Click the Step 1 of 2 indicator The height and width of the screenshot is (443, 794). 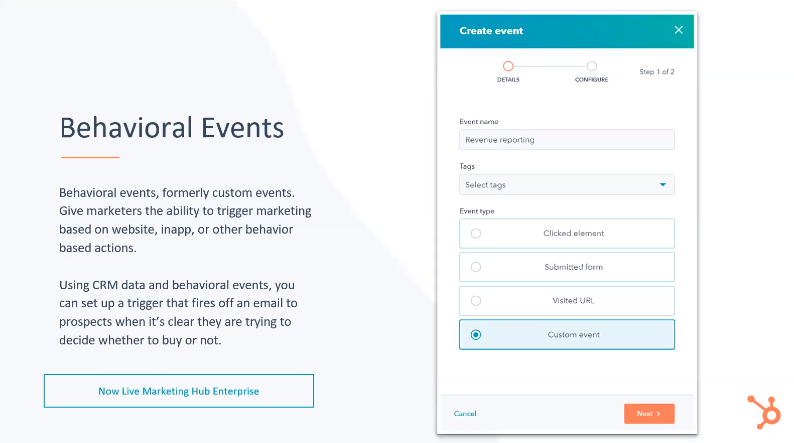tap(657, 72)
